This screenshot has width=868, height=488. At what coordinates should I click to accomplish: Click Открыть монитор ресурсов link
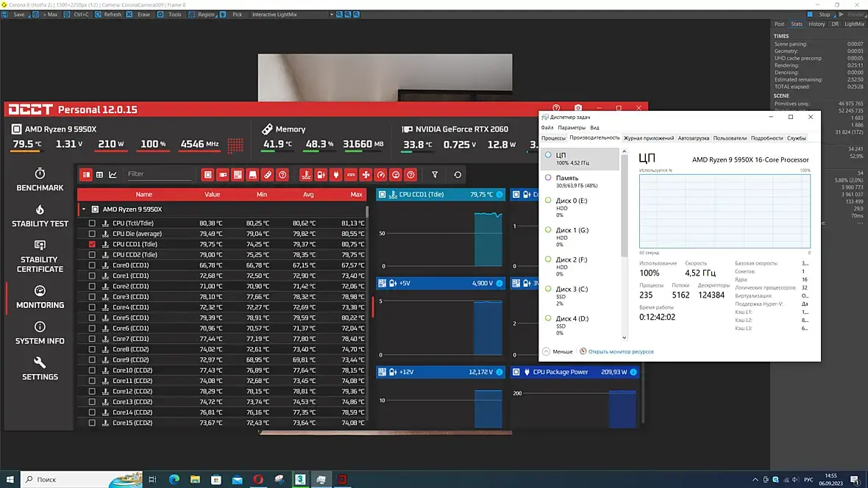(x=621, y=351)
